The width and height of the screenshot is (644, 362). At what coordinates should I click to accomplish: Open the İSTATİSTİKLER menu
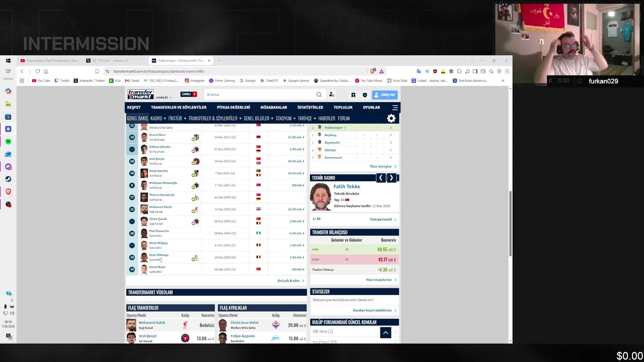pyautogui.click(x=310, y=107)
